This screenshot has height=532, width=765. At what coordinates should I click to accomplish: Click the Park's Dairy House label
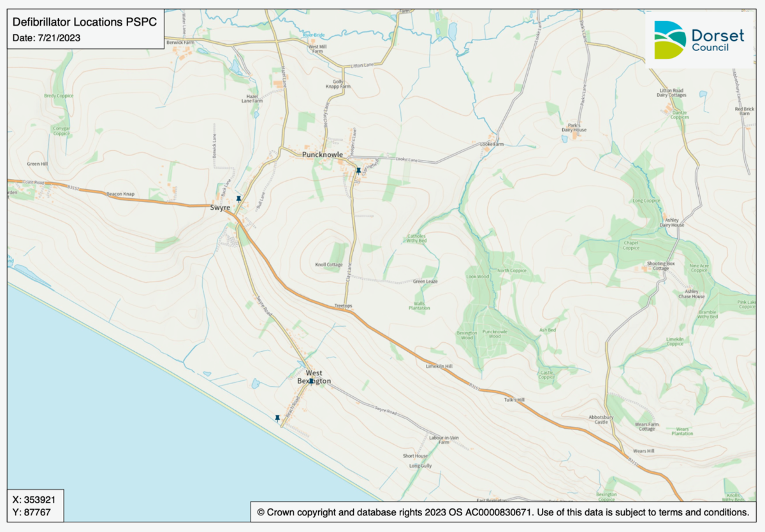point(574,127)
